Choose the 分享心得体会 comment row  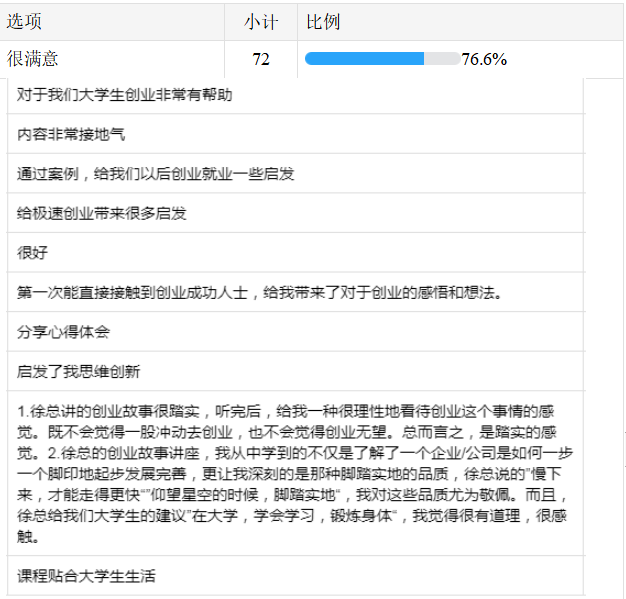pos(63,331)
